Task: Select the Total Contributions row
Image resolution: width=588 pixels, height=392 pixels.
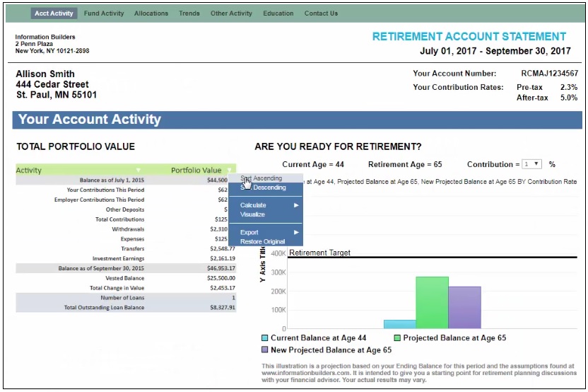Action: tap(126, 219)
